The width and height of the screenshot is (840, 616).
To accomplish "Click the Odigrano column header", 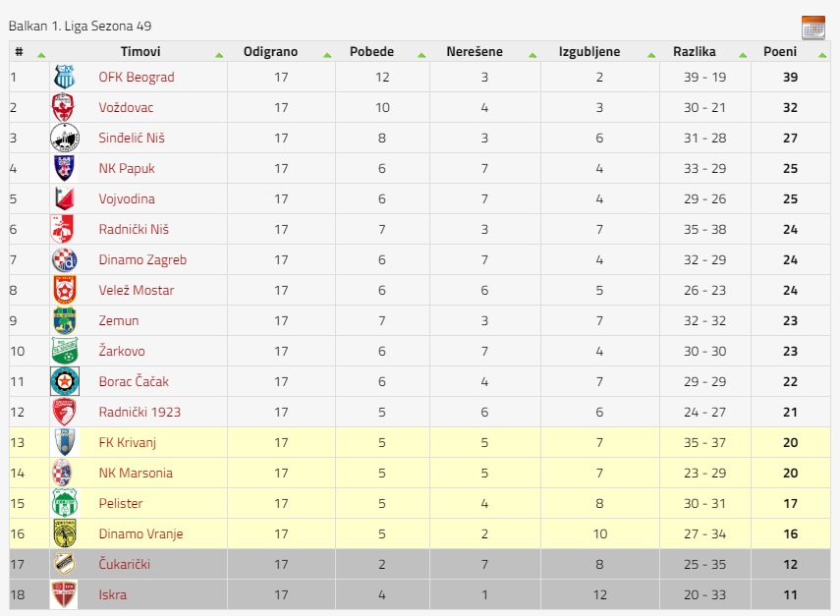I will [270, 51].
